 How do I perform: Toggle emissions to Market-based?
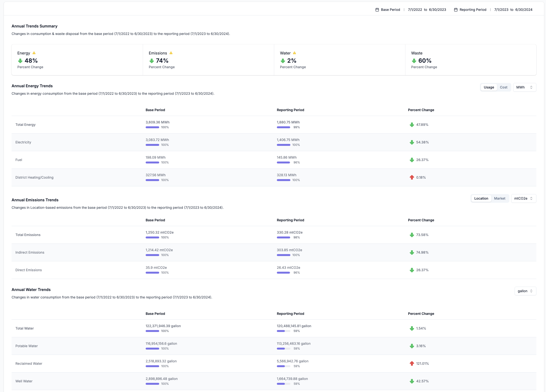pyautogui.click(x=499, y=198)
